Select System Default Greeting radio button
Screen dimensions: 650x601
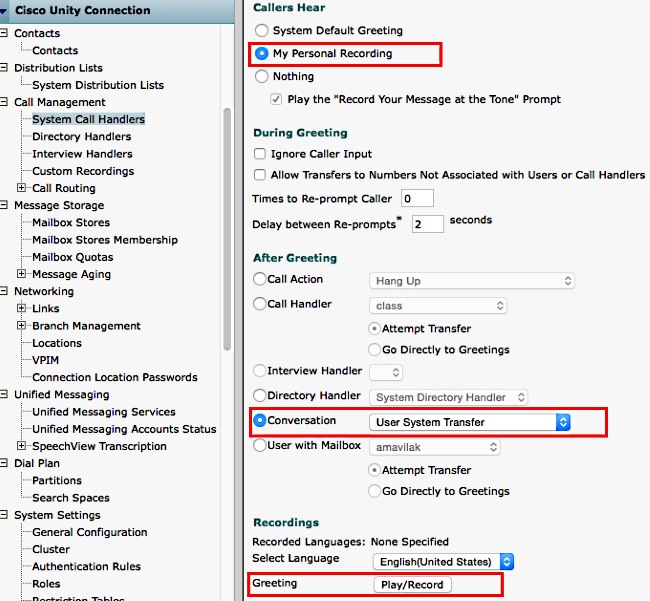pyautogui.click(x=262, y=31)
